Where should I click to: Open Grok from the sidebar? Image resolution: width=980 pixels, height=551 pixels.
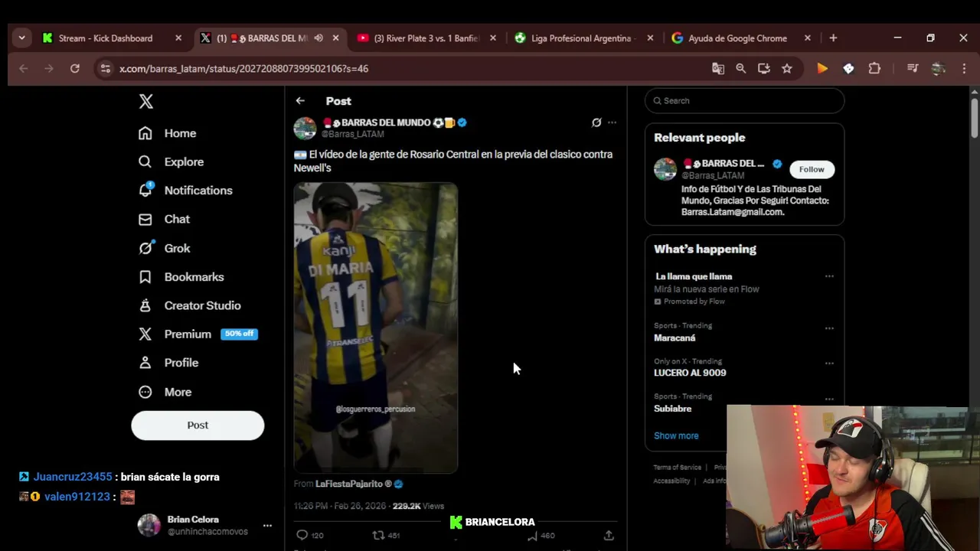[164, 248]
